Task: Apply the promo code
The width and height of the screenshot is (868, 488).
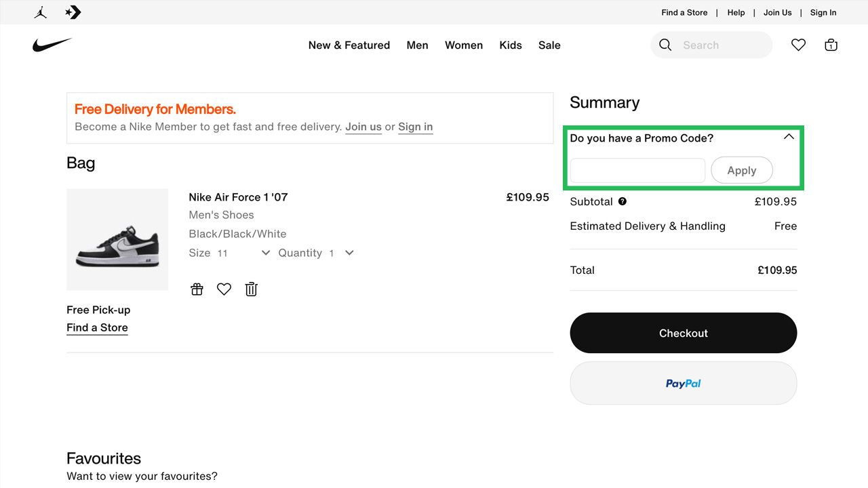Action: click(x=741, y=170)
